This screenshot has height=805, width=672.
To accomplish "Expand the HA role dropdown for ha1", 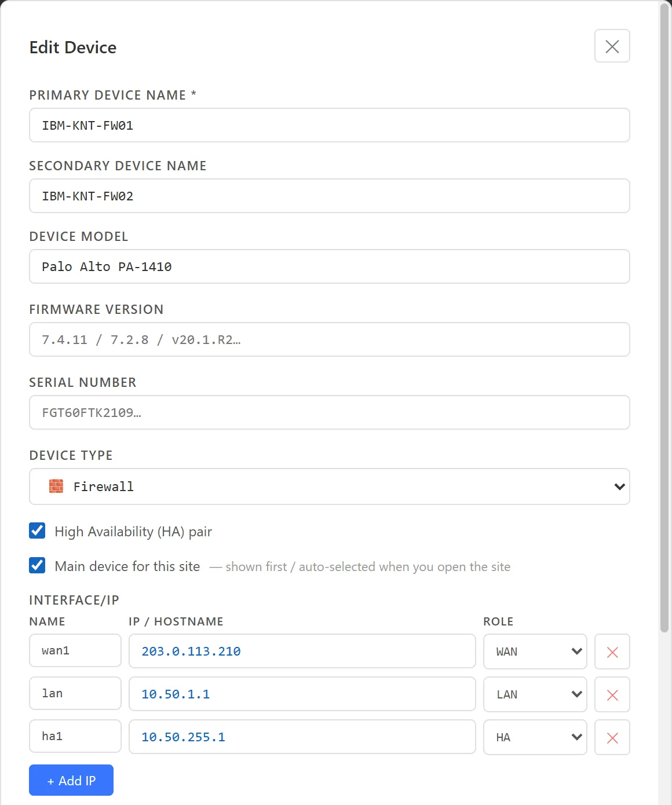I will click(x=535, y=737).
